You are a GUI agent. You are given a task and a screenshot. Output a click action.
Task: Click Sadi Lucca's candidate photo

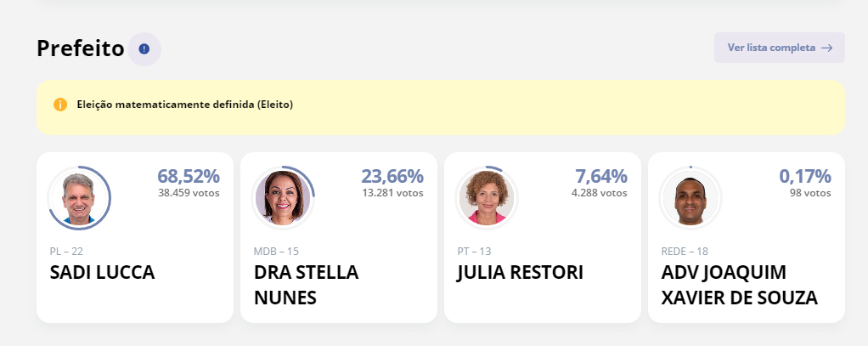pyautogui.click(x=79, y=198)
